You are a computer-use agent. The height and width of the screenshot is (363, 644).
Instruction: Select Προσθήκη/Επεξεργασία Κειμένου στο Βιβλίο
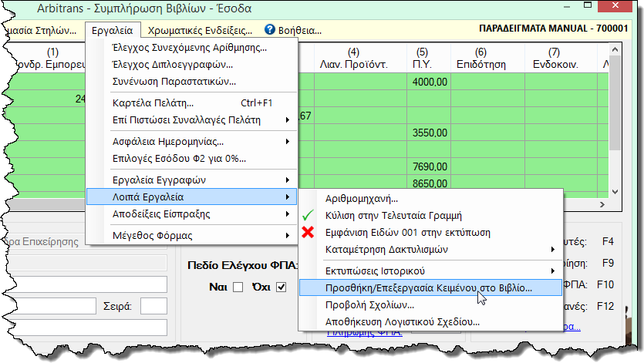pos(430,287)
